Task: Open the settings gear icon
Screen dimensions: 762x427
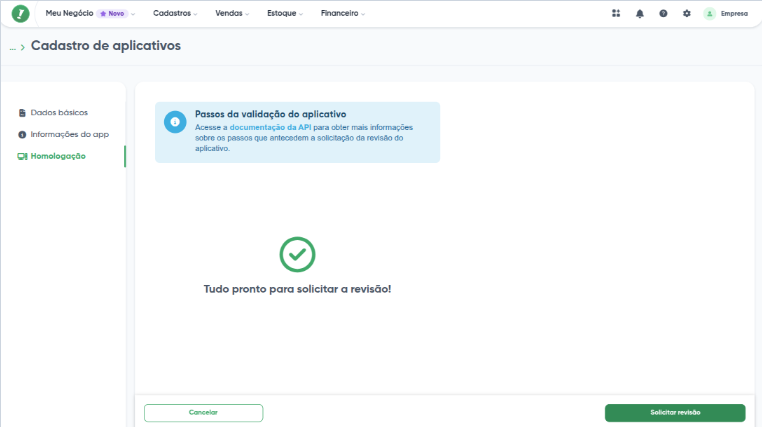Action: coord(686,14)
